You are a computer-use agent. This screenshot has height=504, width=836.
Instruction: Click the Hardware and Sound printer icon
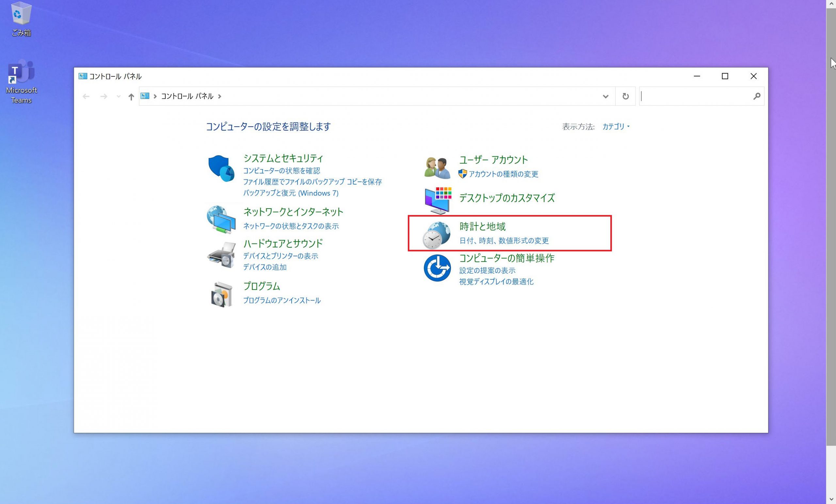221,255
